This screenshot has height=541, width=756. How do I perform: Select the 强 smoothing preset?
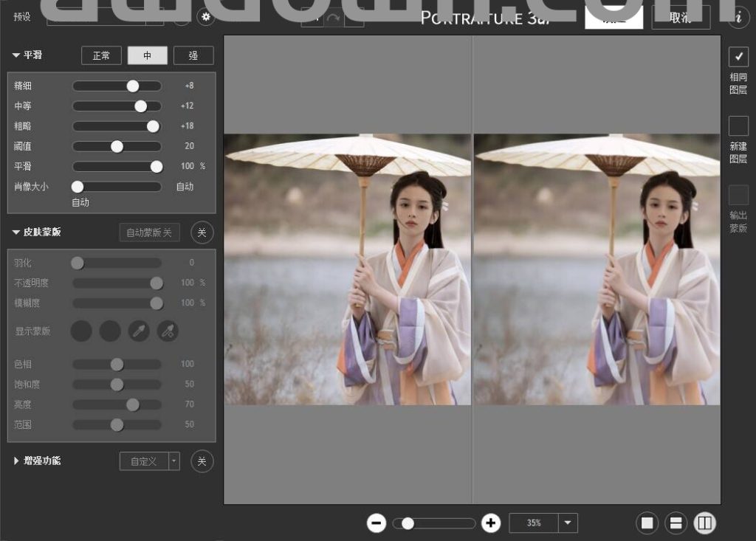(193, 55)
